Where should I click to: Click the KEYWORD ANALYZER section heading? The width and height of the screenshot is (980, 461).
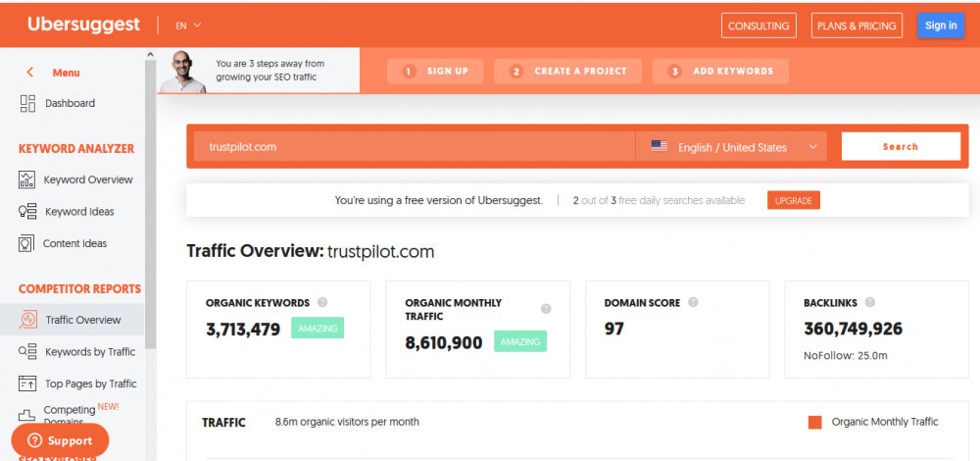pos(76,149)
